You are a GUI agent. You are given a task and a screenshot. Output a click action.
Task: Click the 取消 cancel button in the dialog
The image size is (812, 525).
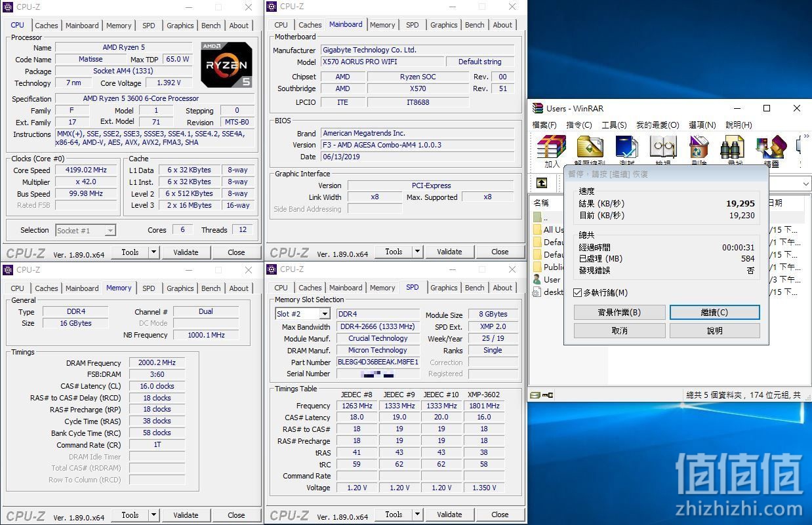619,331
